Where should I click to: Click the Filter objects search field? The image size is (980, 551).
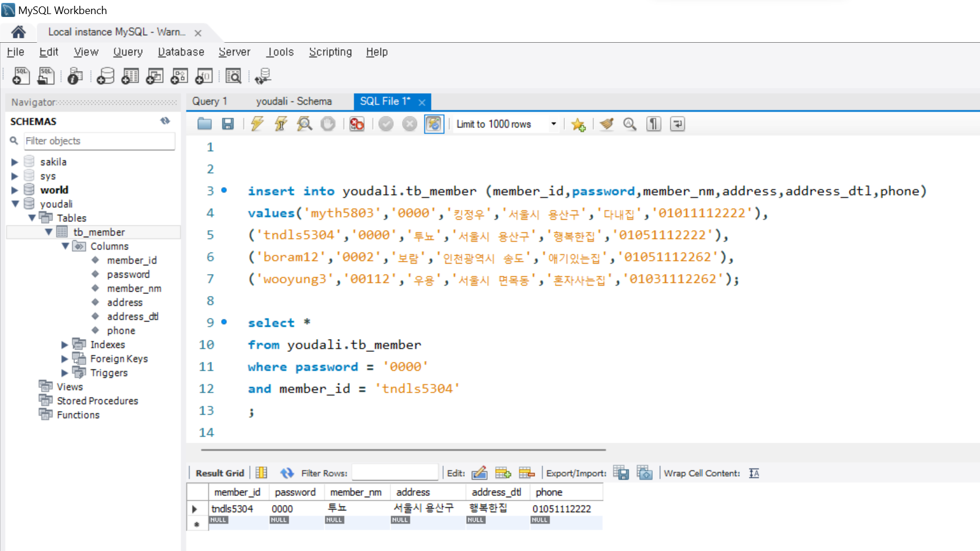[99, 141]
